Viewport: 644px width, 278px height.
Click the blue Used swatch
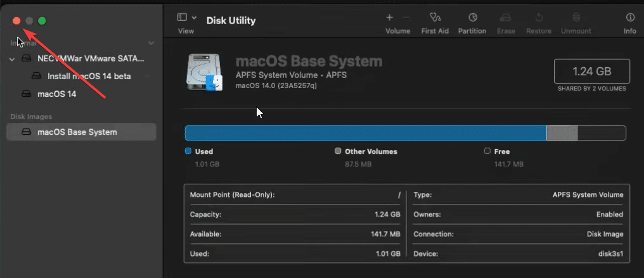pyautogui.click(x=188, y=151)
